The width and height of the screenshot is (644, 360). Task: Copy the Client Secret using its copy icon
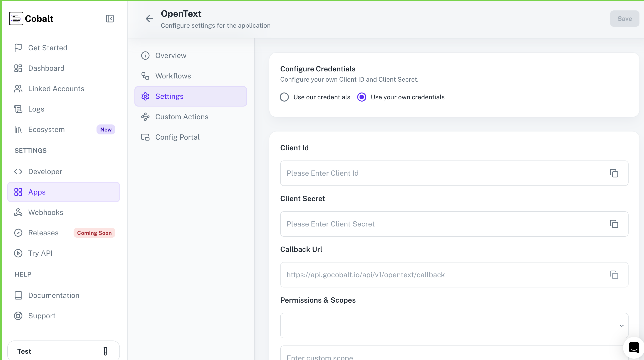(614, 224)
